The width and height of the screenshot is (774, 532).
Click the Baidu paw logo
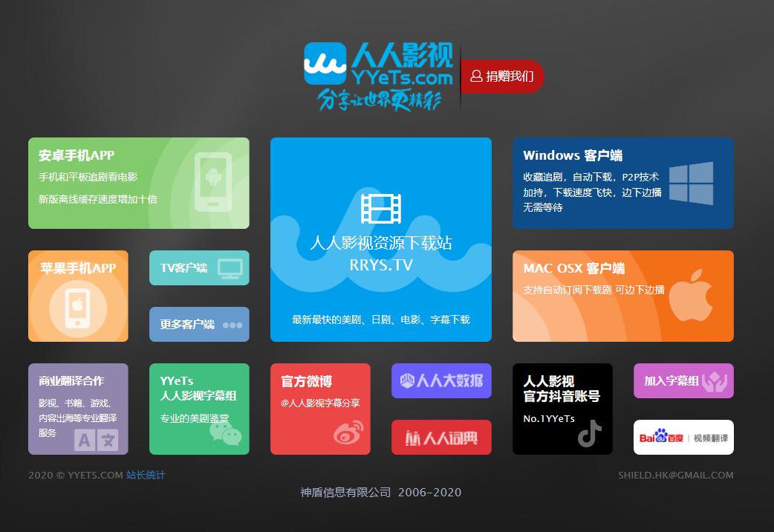click(661, 436)
